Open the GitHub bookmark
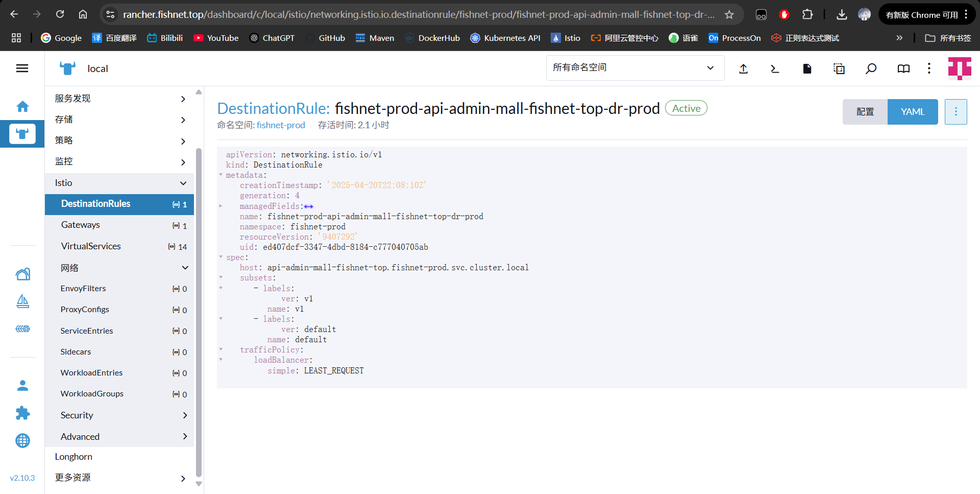 pos(325,38)
